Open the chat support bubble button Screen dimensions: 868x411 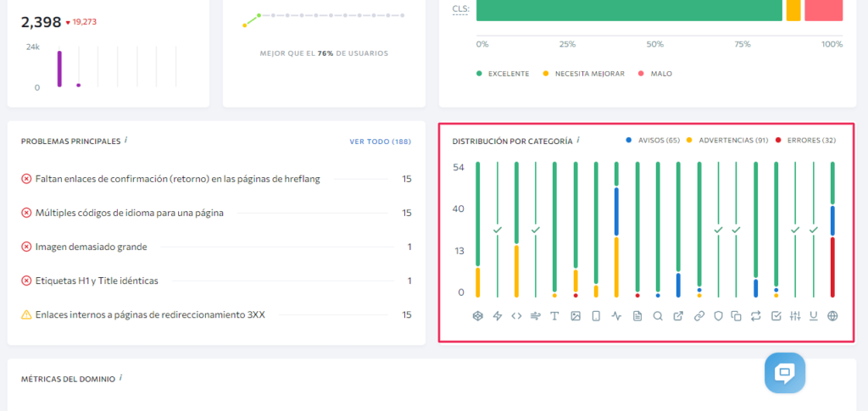click(x=785, y=373)
